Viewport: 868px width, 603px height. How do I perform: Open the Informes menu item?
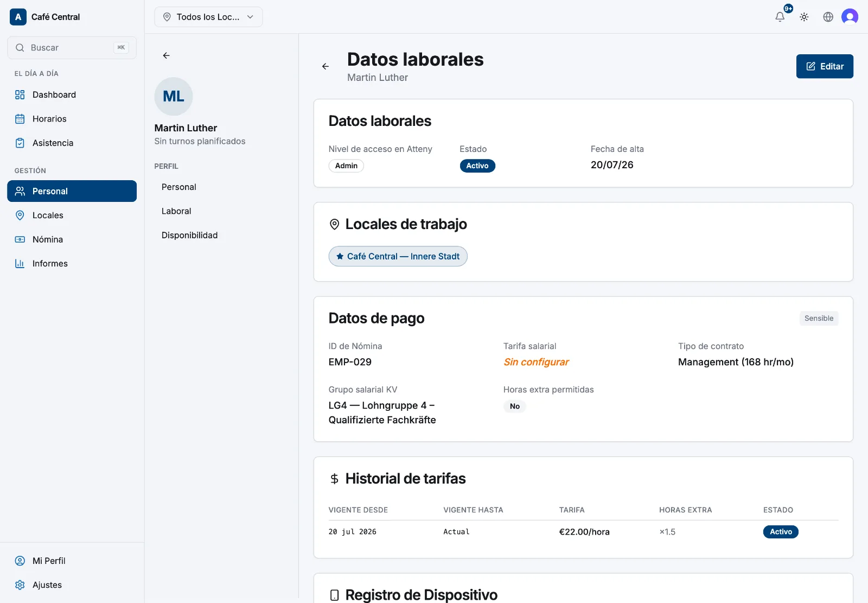coord(72,263)
